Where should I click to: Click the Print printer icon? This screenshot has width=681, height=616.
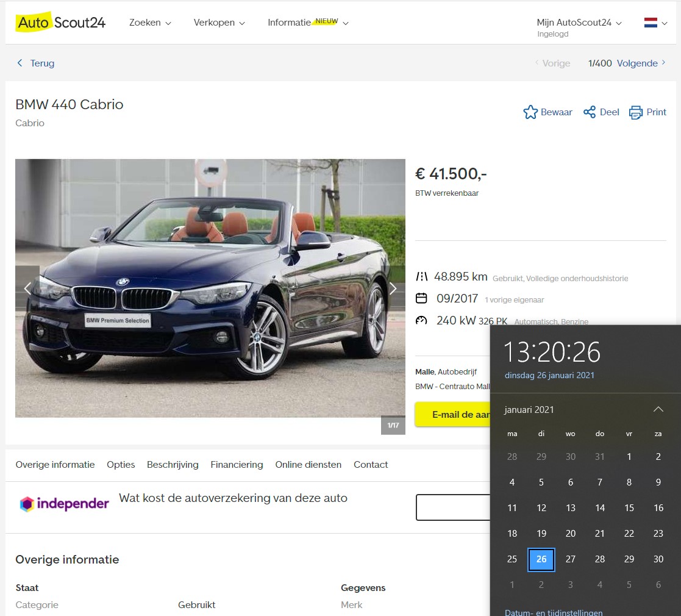tap(636, 112)
